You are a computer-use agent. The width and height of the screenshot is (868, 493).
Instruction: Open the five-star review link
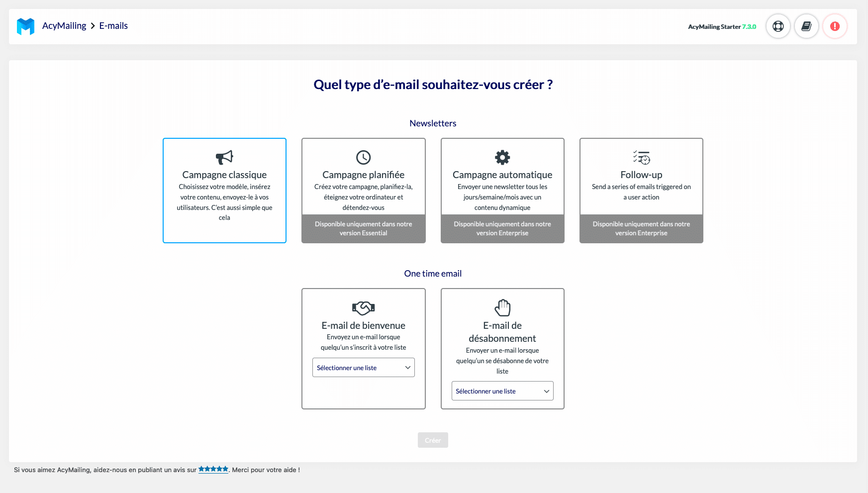click(x=213, y=469)
